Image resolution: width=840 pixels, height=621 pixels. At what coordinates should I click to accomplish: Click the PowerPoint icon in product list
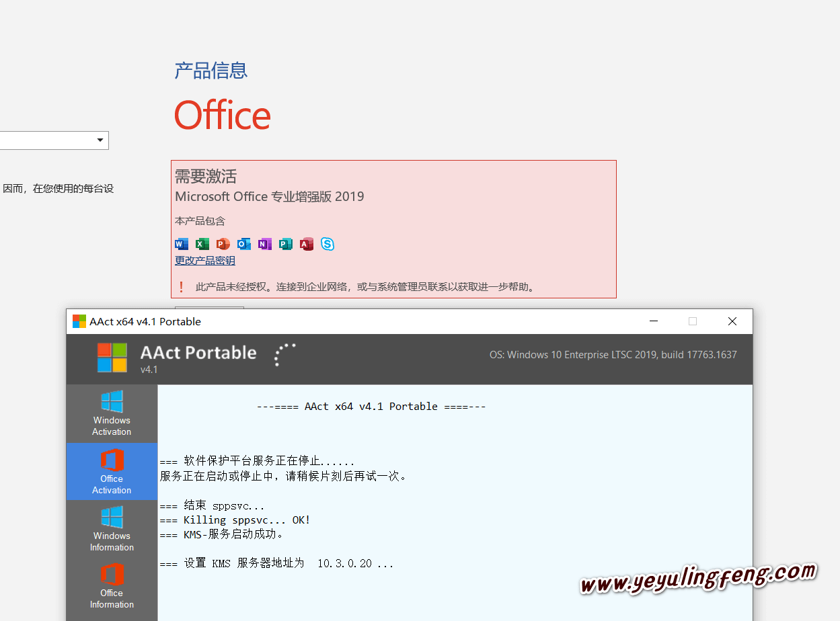[223, 244]
